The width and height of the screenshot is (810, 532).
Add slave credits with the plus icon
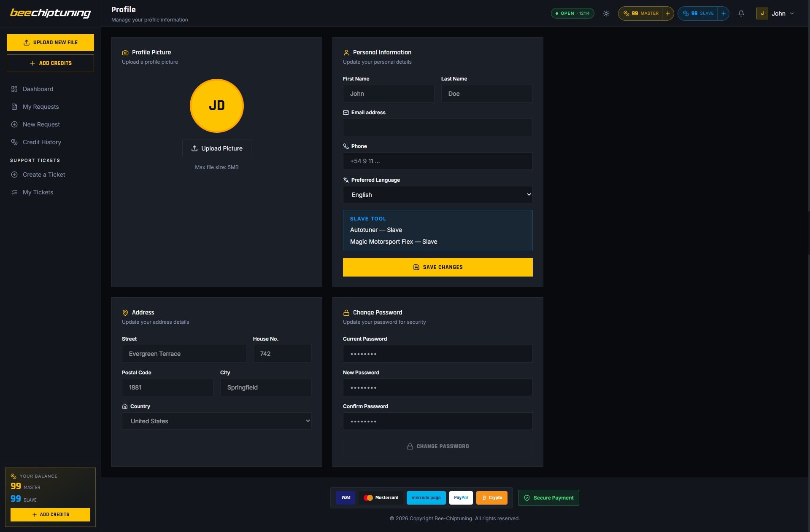pos(724,13)
